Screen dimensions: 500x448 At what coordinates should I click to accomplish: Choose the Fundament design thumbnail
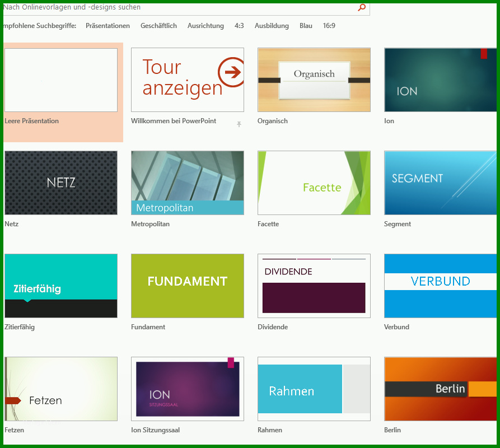point(188,286)
